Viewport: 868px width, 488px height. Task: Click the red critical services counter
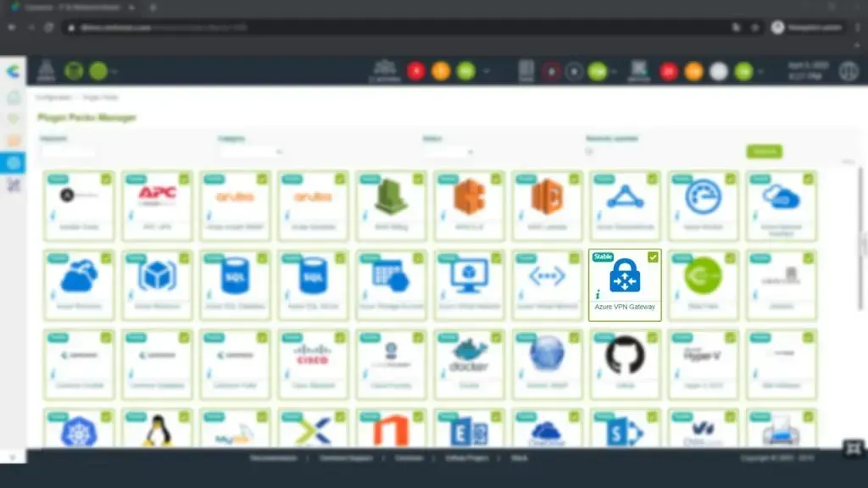[x=669, y=71]
